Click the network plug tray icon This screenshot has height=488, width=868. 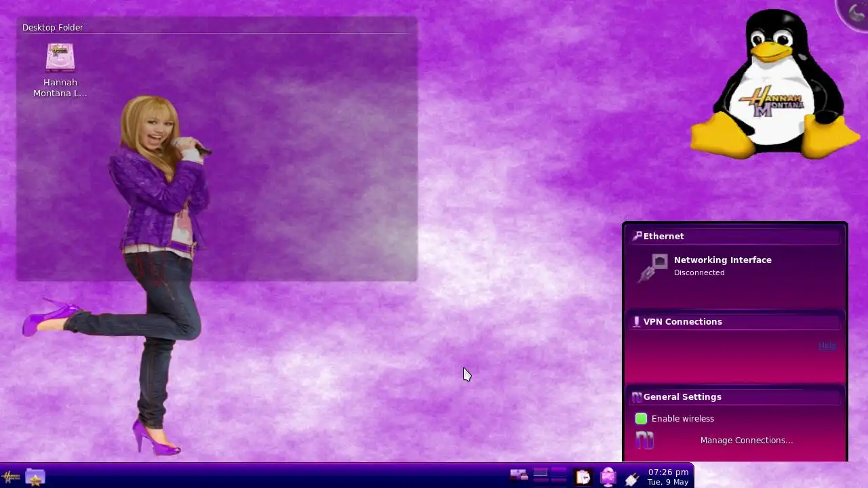click(x=632, y=479)
